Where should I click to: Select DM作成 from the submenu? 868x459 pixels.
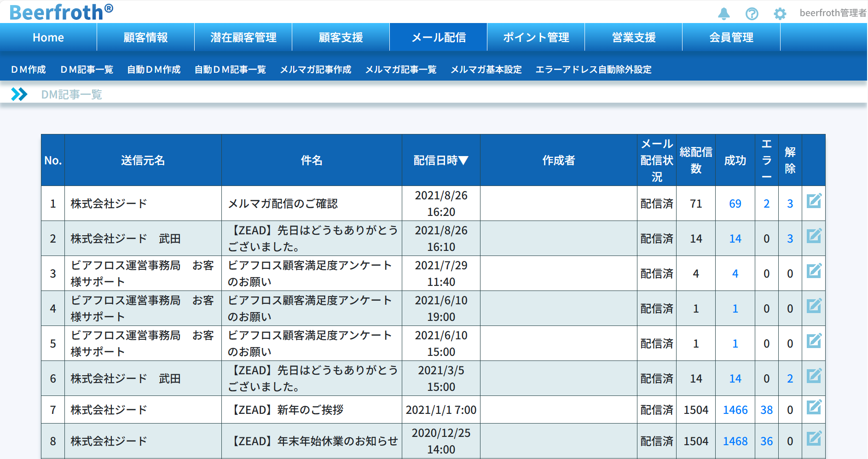pos(29,70)
